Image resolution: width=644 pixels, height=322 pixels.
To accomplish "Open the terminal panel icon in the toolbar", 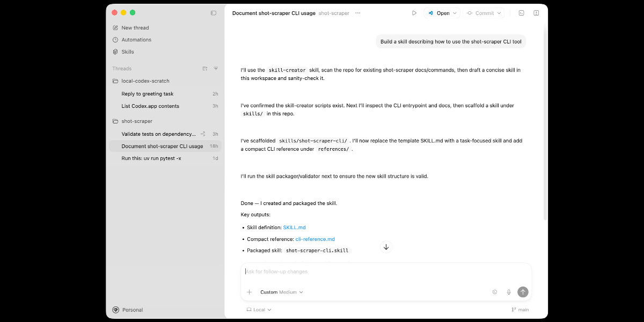I will [521, 12].
